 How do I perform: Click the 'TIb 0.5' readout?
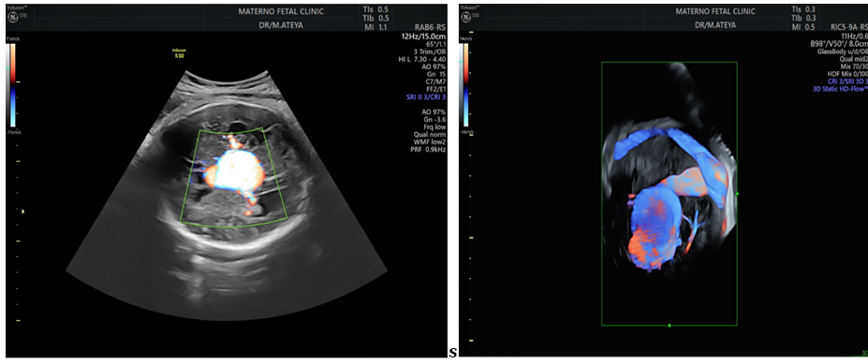click(x=376, y=18)
